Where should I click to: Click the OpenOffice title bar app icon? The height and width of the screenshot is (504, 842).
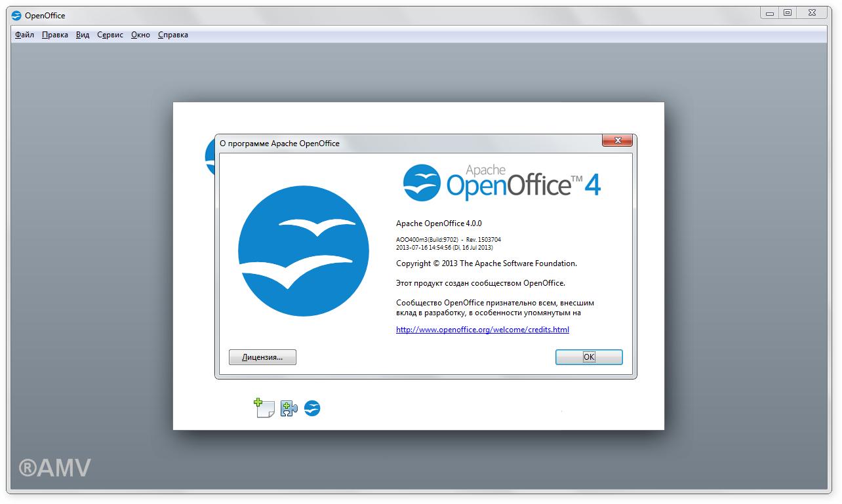pos(16,16)
